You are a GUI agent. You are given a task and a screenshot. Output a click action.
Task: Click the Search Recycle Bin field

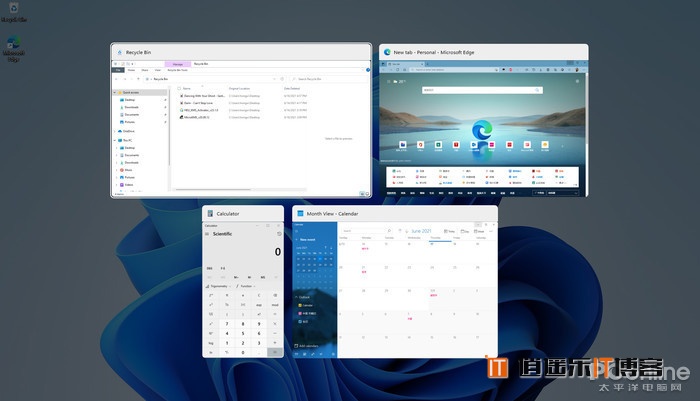(328, 79)
